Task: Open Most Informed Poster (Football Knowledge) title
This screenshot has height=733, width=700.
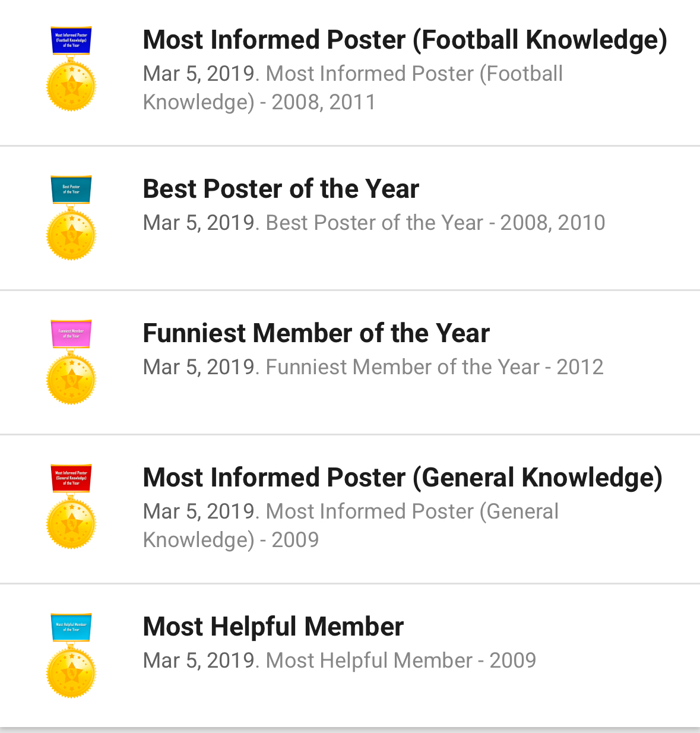Action: click(x=405, y=40)
